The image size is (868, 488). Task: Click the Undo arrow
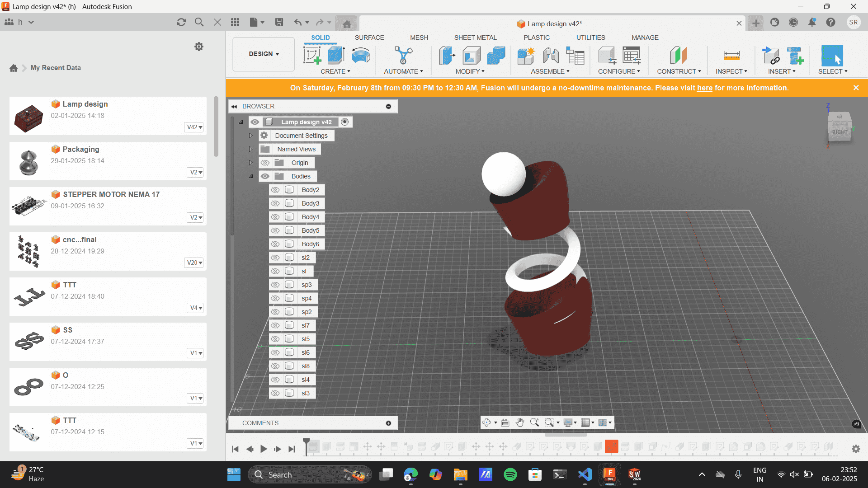pos(297,22)
